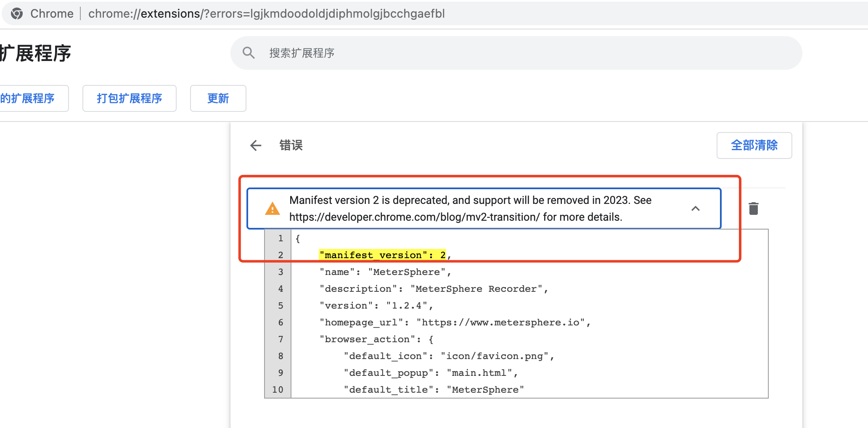Click the default_popup main.html line
The height and width of the screenshot is (428, 868).
(x=430, y=373)
